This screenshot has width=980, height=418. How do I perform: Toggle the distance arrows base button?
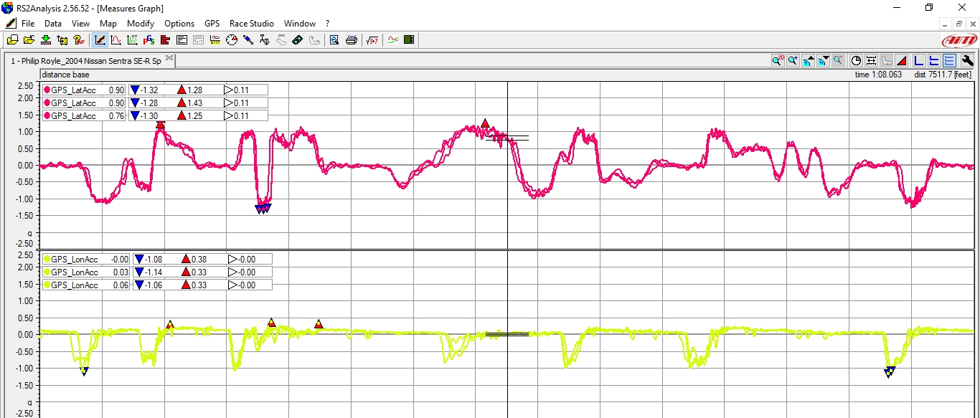pos(871,60)
